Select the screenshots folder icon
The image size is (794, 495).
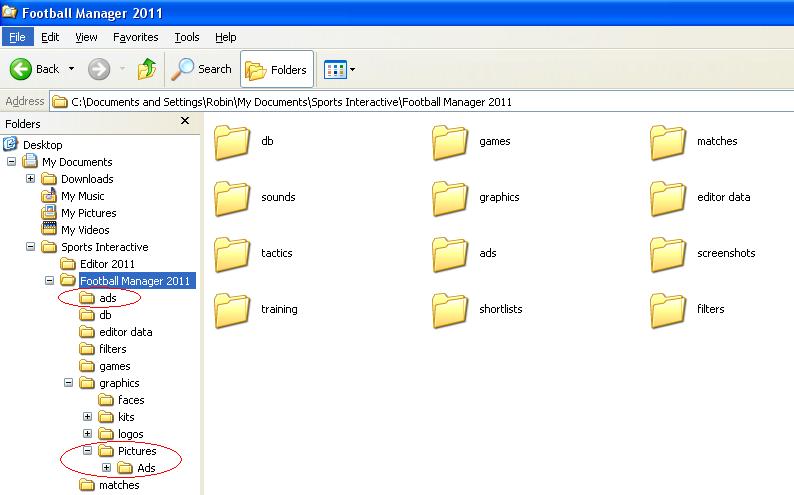coord(668,255)
